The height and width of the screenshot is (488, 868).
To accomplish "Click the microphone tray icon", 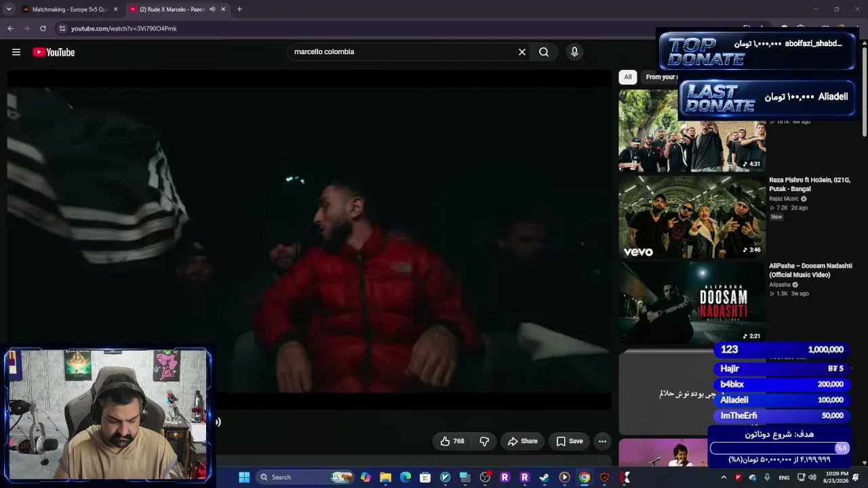I will [767, 477].
